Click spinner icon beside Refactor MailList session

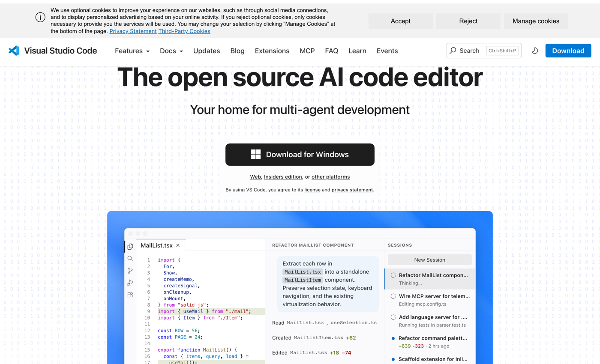[393, 275]
